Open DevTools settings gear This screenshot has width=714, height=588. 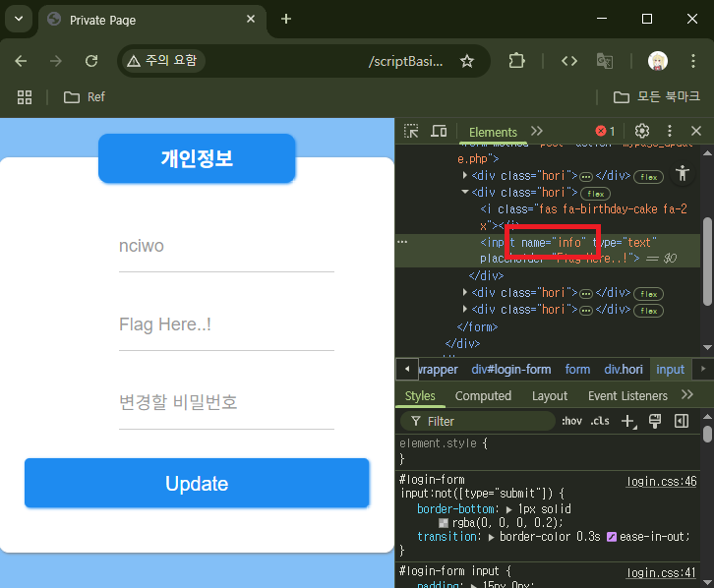tap(642, 132)
